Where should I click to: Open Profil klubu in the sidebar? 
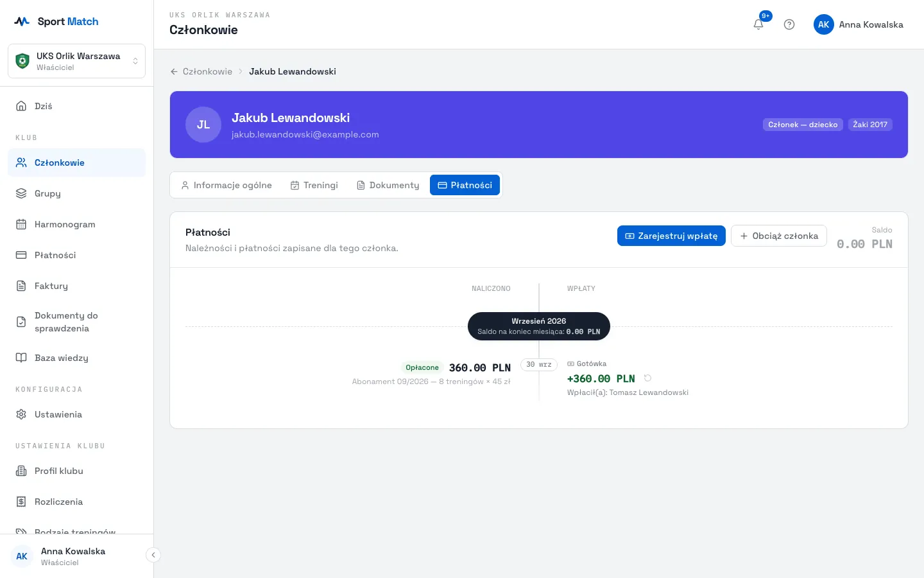pos(77,471)
